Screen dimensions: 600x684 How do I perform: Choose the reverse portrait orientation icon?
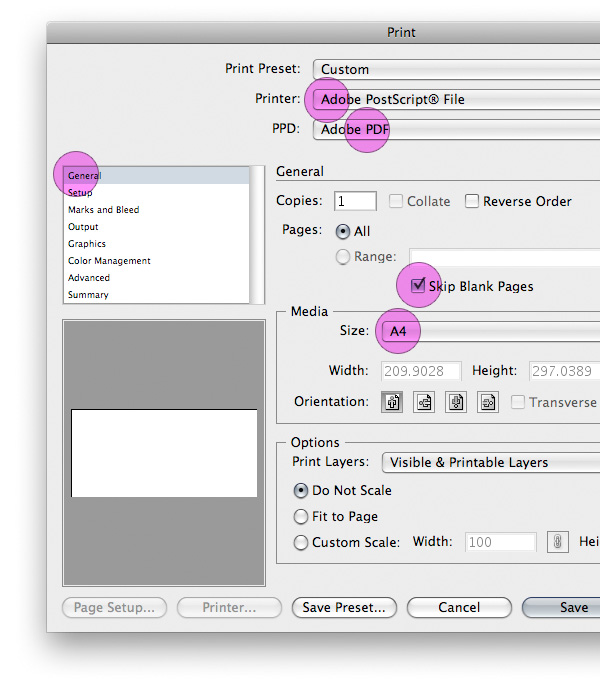[456, 402]
